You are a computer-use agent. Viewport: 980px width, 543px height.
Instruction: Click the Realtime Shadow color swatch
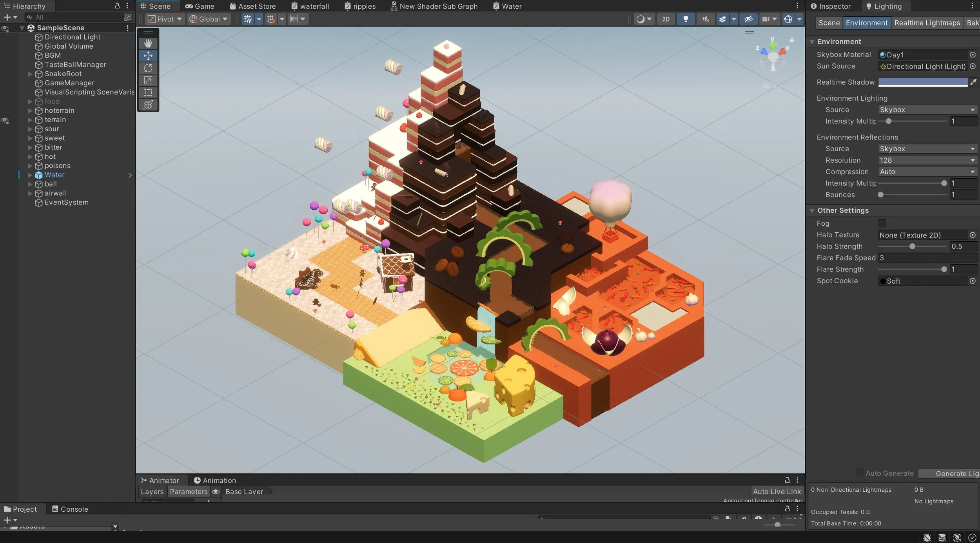tap(922, 82)
